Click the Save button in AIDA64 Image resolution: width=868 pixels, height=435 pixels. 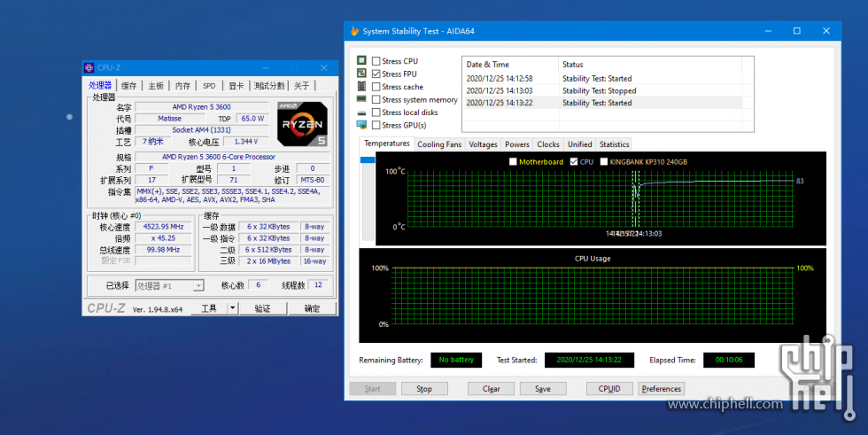542,389
